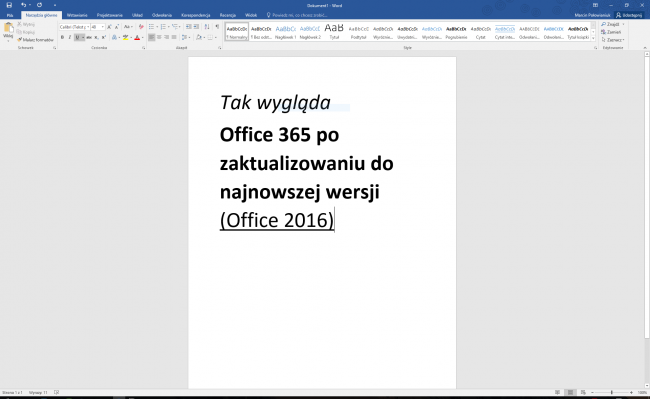650x399 pixels.
Task: Open the Customize Quick Access Toolbar arrow
Action: [x=55, y=5]
